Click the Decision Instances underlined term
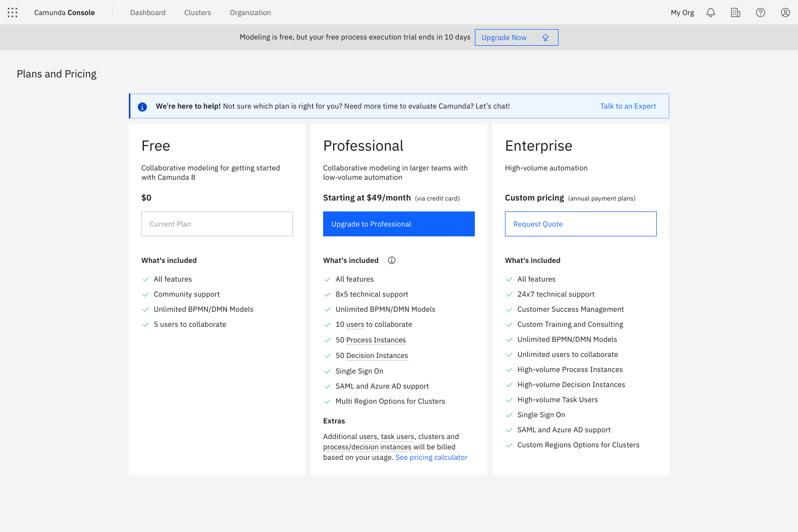Screen dimensions: 798x532 377,355
